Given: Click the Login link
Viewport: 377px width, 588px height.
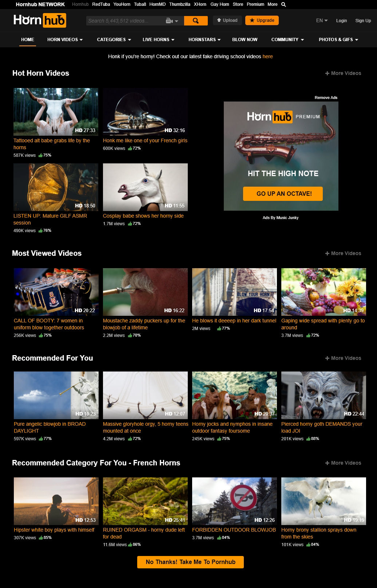Looking at the screenshot, I should pyautogui.click(x=341, y=21).
